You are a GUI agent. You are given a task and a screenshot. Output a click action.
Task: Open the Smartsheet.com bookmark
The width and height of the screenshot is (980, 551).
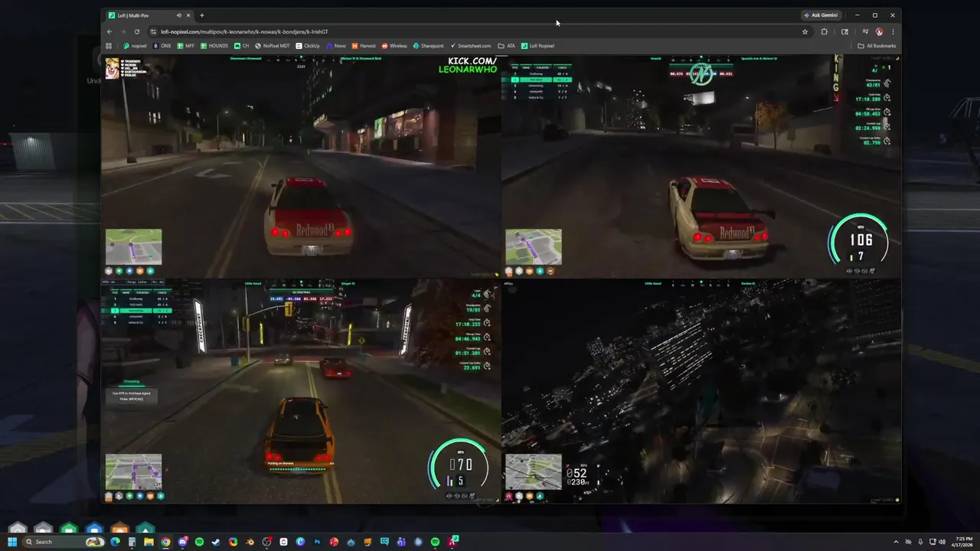pos(471,46)
